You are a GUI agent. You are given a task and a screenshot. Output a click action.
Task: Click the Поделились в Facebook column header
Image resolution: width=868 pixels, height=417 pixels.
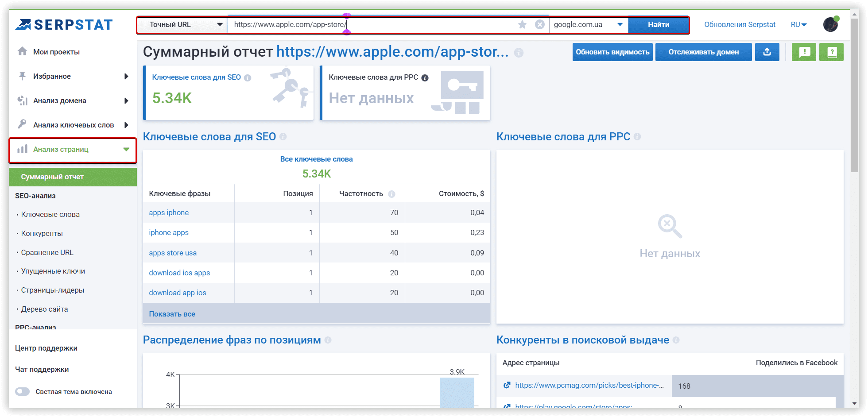796,363
